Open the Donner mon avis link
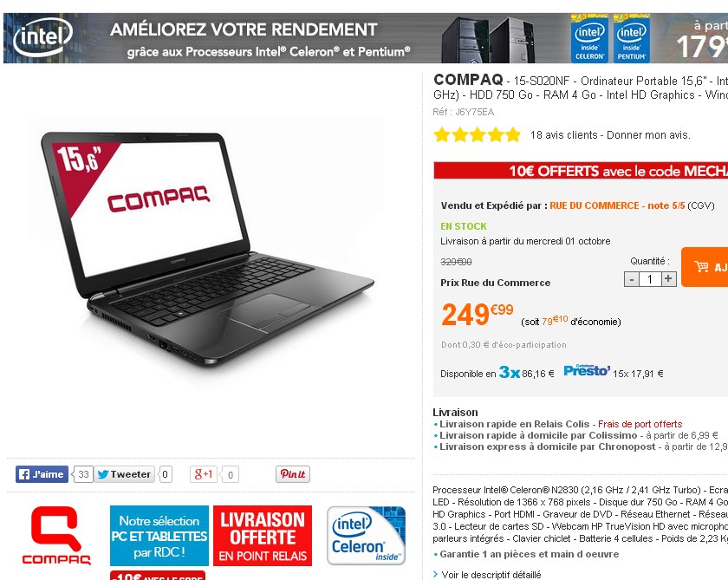 coord(648,135)
